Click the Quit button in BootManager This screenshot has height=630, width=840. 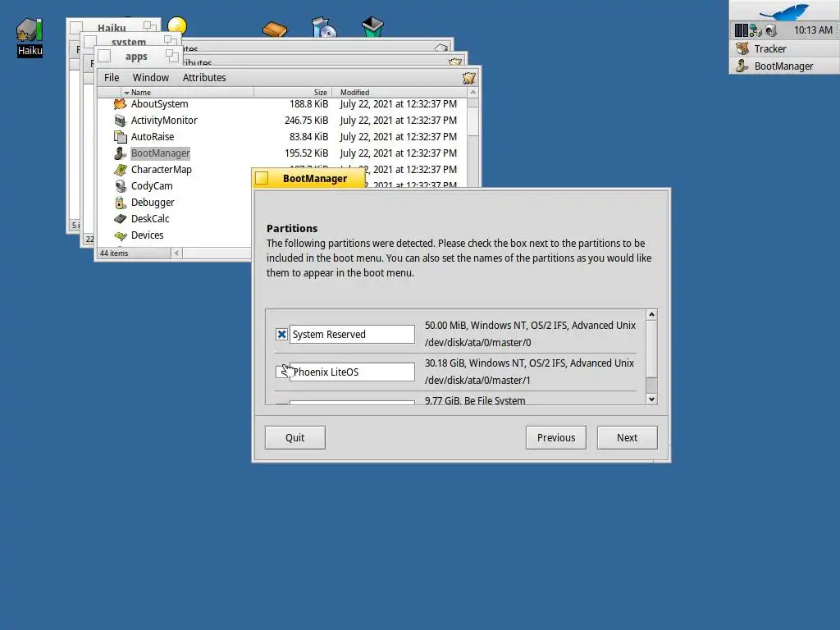(x=294, y=438)
